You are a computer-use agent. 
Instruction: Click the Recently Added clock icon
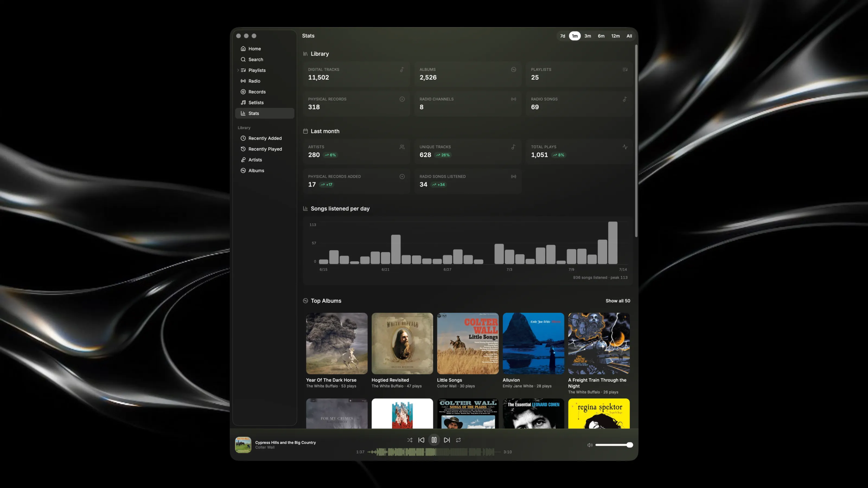pos(243,139)
